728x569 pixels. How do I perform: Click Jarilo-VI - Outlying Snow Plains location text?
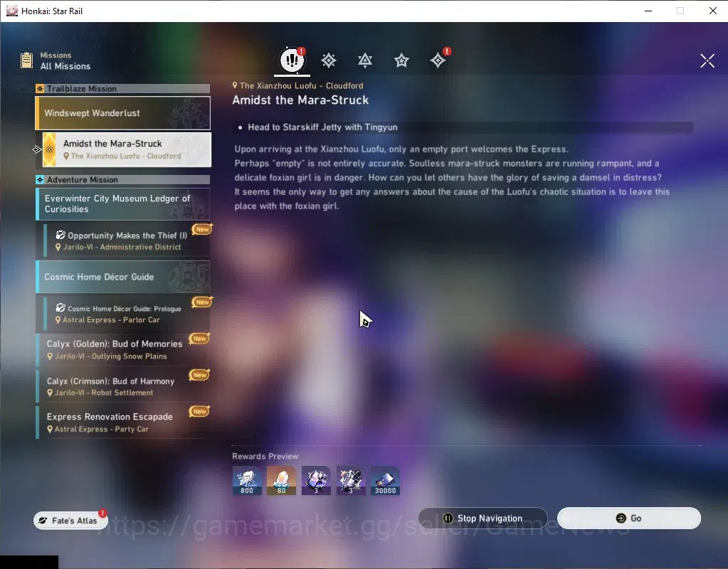point(111,356)
